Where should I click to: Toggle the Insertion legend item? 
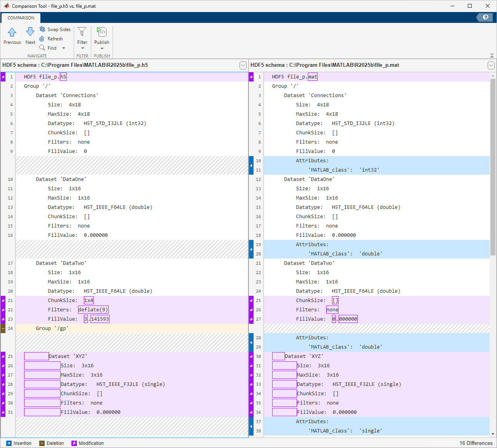point(18,443)
